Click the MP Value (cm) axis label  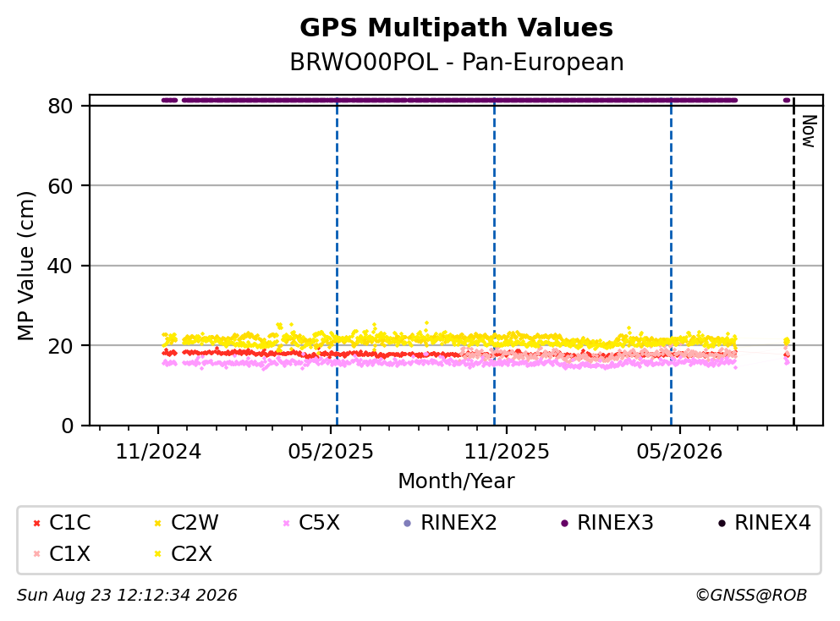tap(25, 266)
